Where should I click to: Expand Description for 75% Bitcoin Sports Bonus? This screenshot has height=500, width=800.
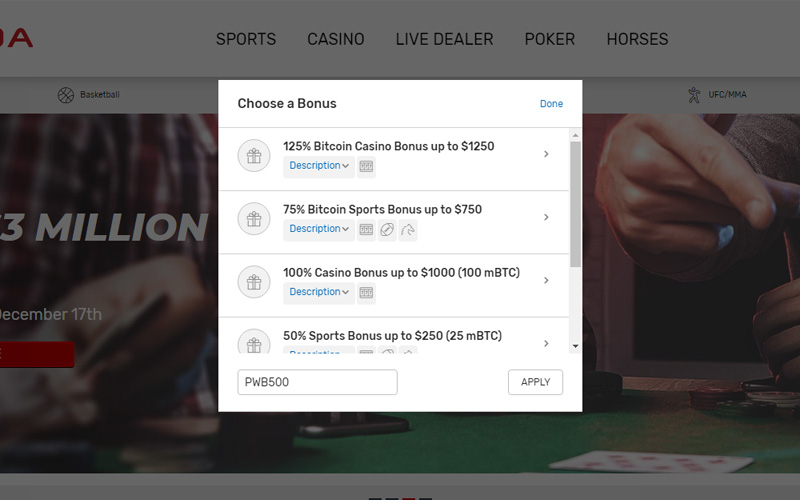pyautogui.click(x=319, y=229)
